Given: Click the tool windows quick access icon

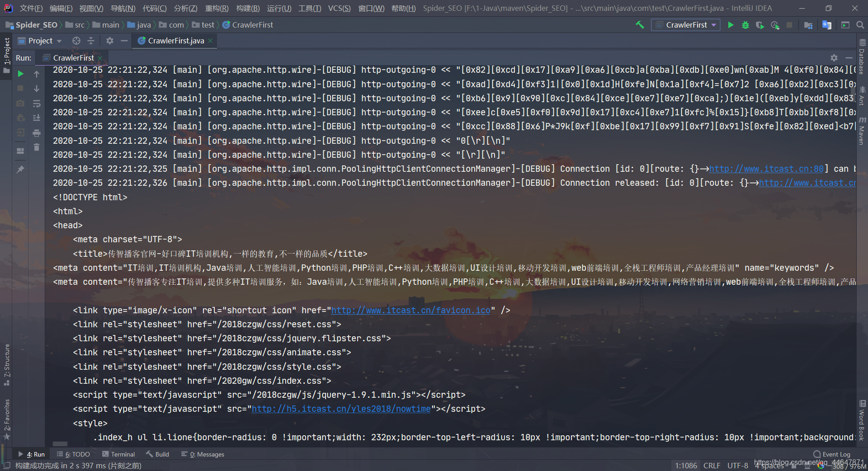Looking at the screenshot, I should 6,466.
